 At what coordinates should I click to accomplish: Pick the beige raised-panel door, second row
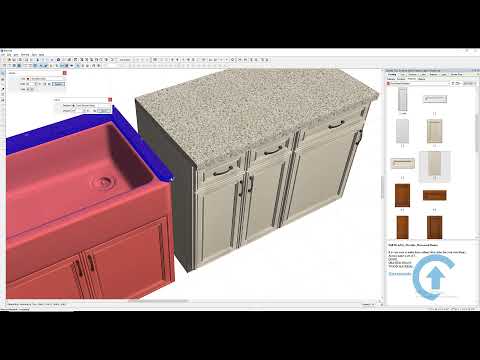tap(434, 131)
